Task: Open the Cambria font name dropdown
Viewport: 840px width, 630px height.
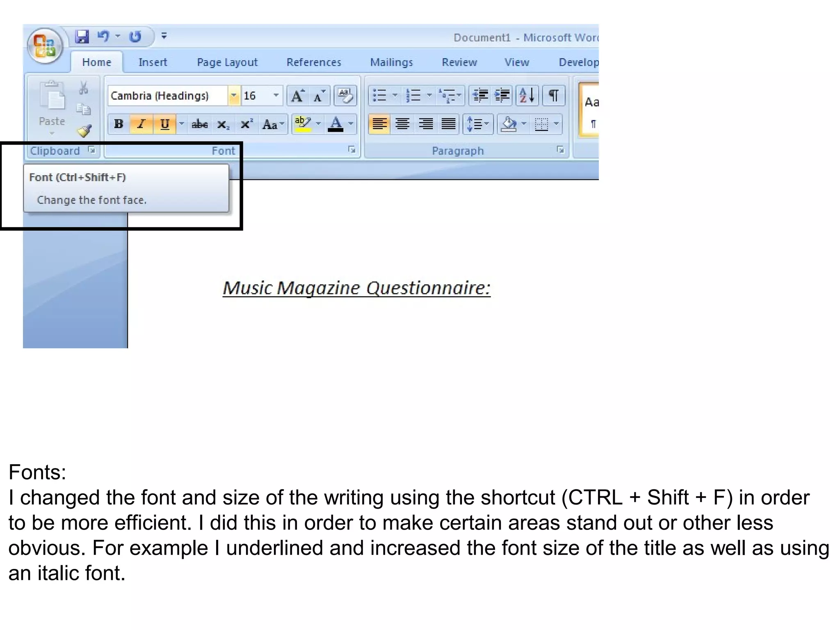Action: click(x=234, y=96)
